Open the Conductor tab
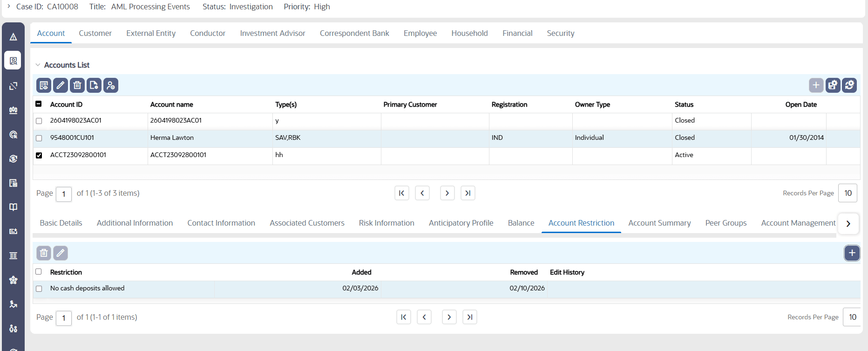The width and height of the screenshot is (868, 351). (x=208, y=33)
